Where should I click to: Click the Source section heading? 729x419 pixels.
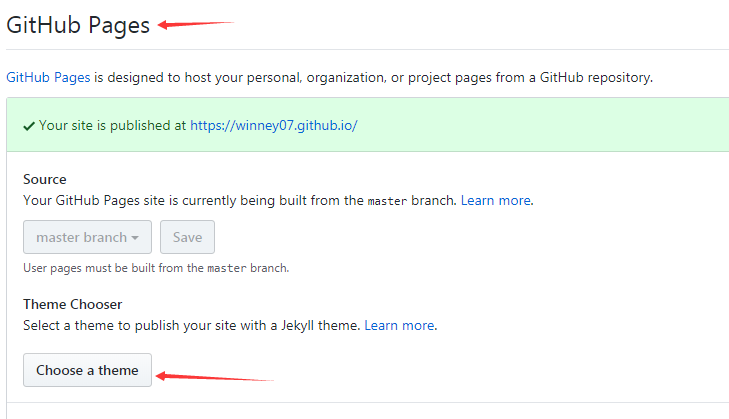45,180
